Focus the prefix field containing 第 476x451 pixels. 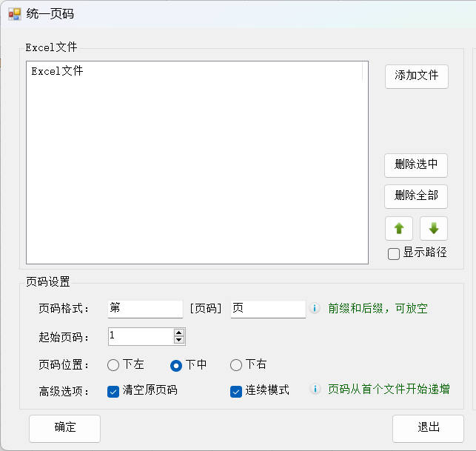click(145, 309)
